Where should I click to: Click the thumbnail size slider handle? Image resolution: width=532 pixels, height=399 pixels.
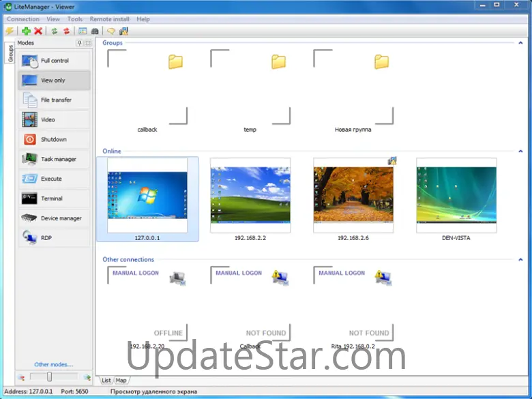[50, 376]
